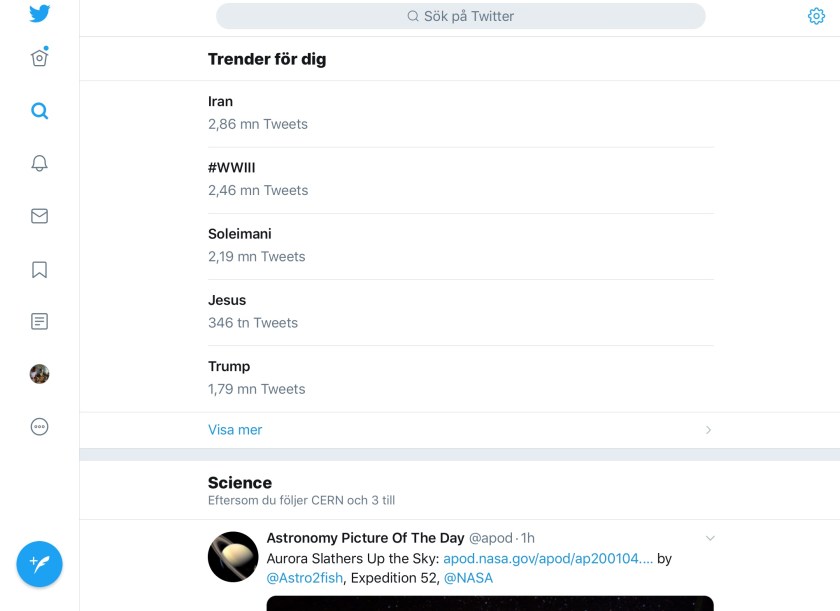
Task: Open Messages envelope icon
Action: tap(39, 216)
